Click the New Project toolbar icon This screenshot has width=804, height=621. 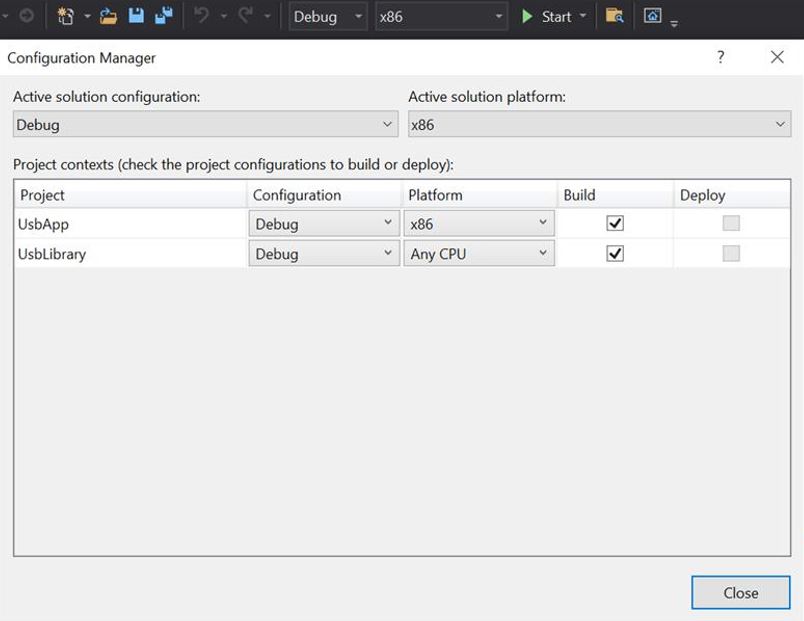coord(64,16)
